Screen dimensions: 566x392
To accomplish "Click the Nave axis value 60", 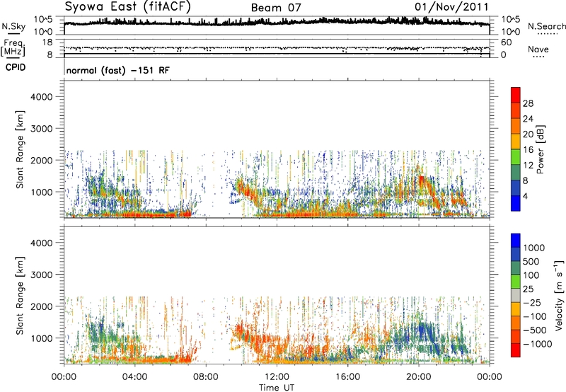I will pyautogui.click(x=506, y=42).
